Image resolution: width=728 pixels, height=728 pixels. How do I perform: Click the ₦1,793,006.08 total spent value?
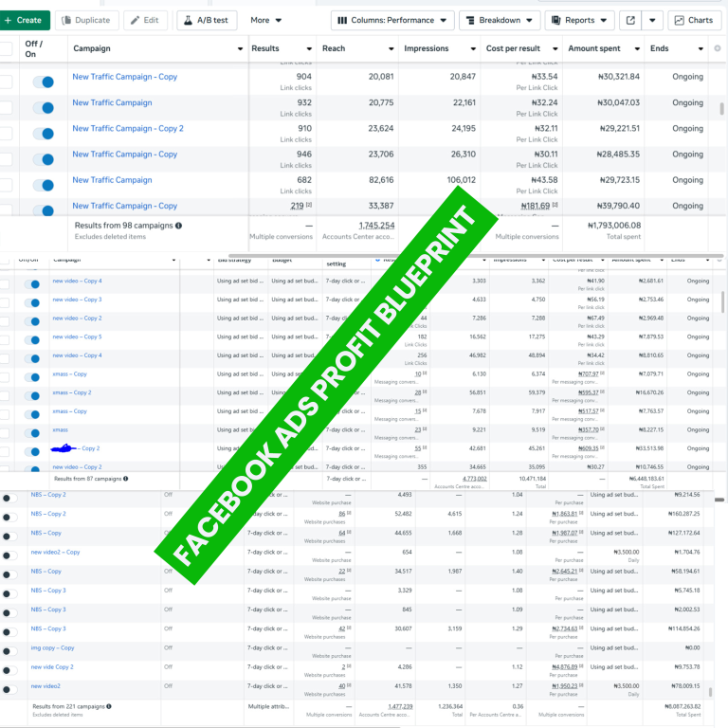614,226
